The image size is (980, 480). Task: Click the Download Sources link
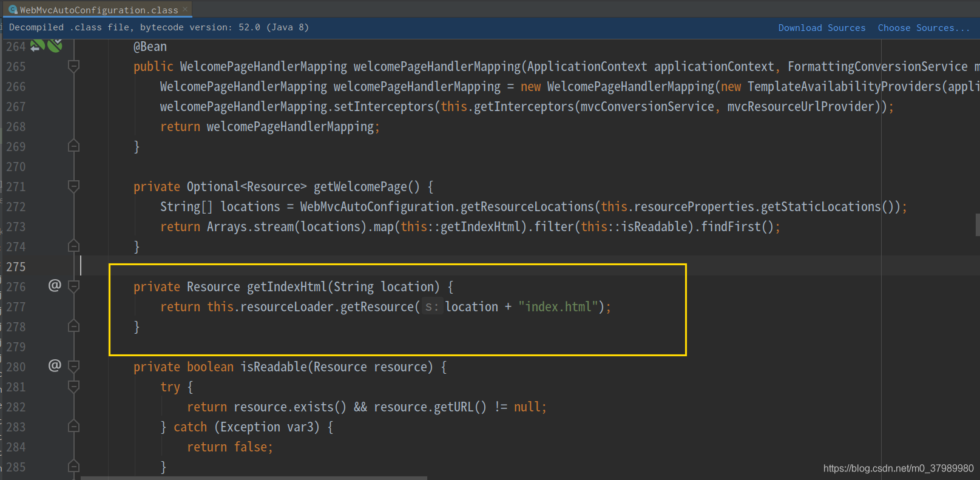(x=822, y=28)
